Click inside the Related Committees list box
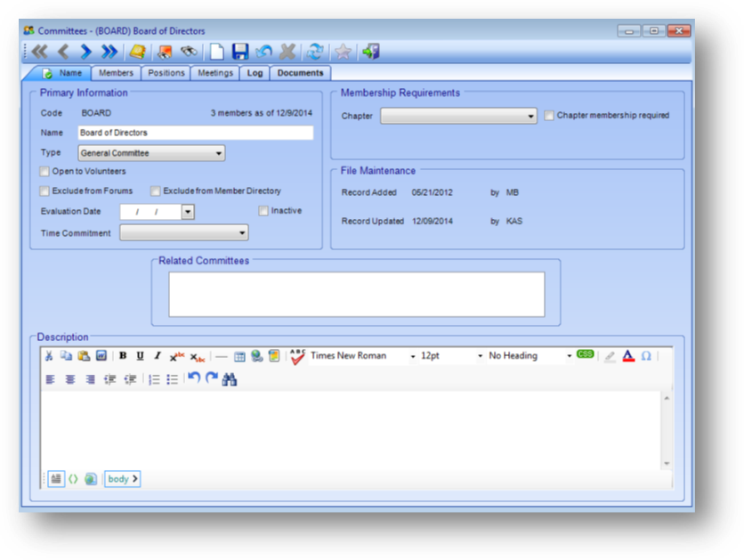 [x=357, y=294]
